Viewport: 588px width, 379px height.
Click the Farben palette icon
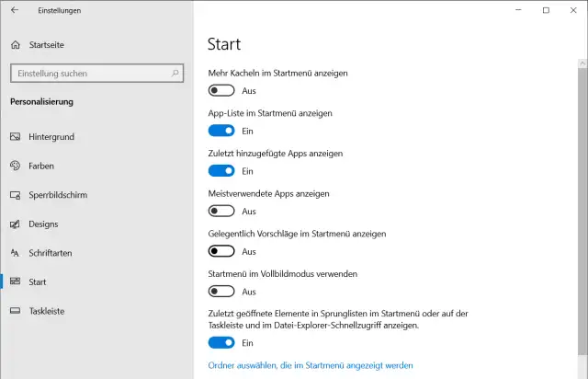[x=15, y=167]
